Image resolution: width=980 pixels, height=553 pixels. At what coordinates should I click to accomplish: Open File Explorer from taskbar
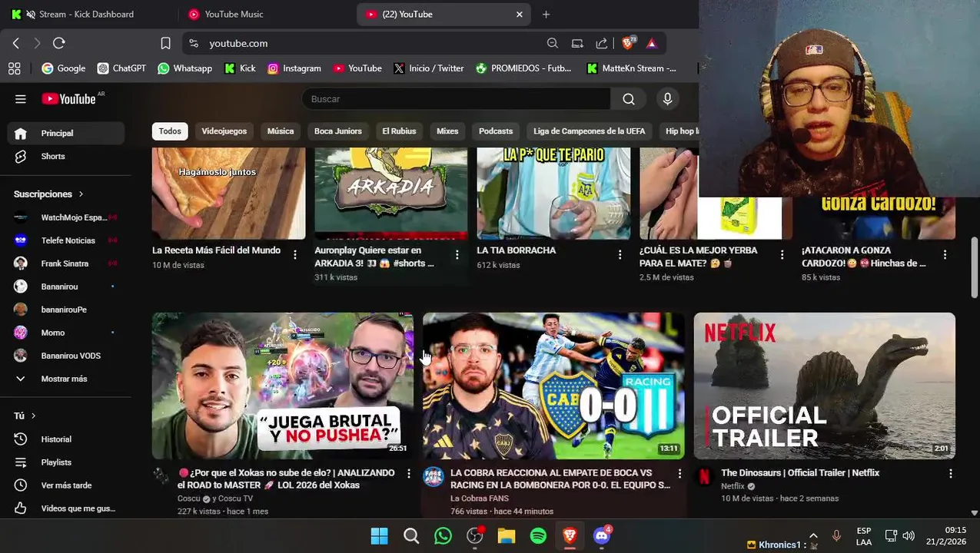point(506,535)
